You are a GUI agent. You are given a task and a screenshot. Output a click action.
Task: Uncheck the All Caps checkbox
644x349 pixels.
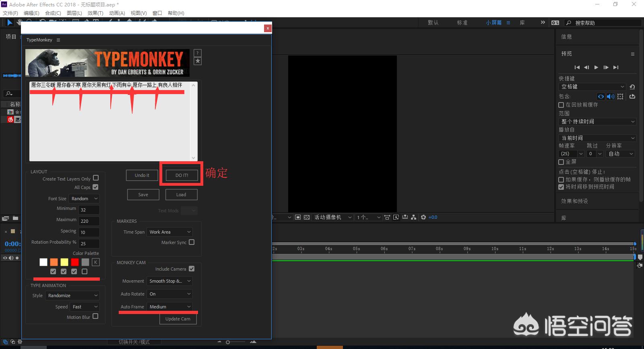click(95, 187)
